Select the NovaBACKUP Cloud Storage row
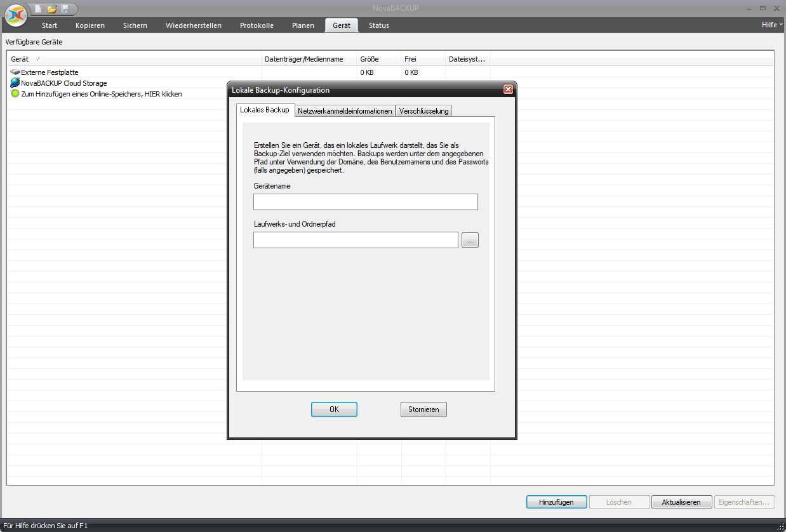The height and width of the screenshot is (532, 786). 390,83
